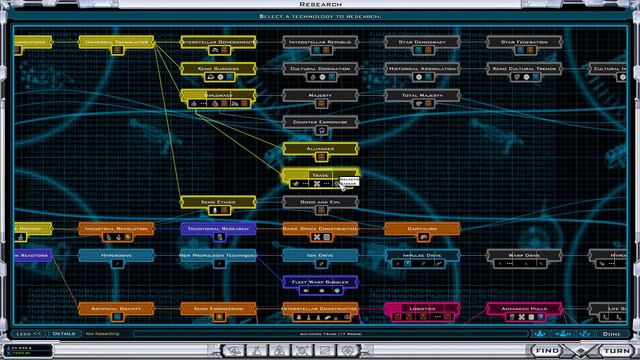Select the Historical Assimilation technology
The image size is (640, 360).
tap(422, 69)
